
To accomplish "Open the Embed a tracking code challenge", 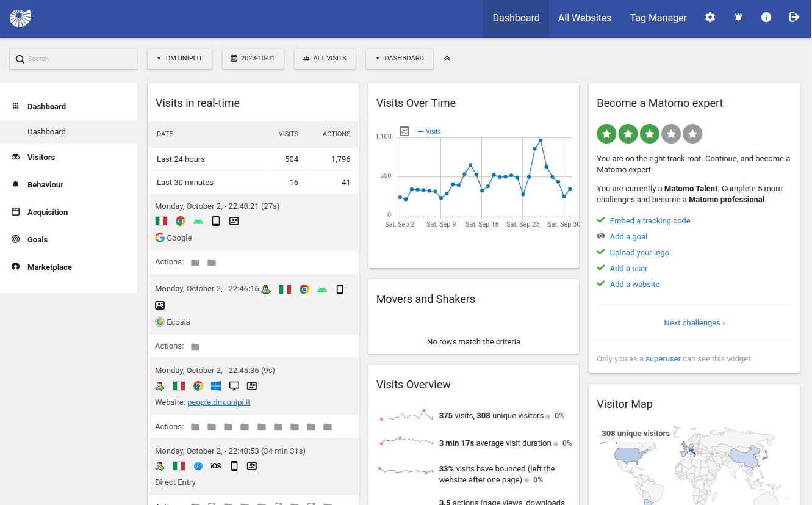I will [x=650, y=220].
